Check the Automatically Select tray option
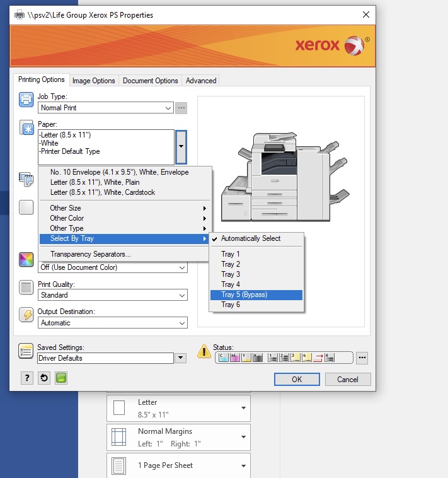448x478 pixels. coord(251,238)
